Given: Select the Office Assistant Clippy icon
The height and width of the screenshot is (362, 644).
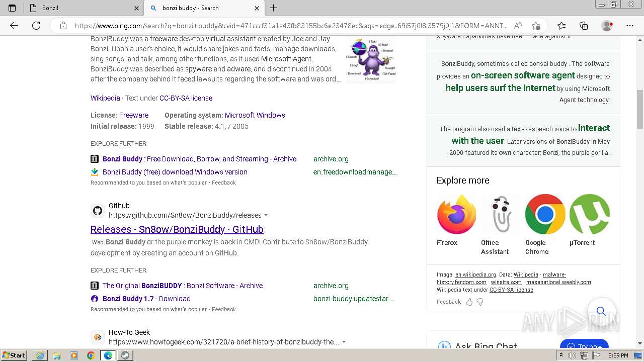Looking at the screenshot, I should click(x=501, y=214).
